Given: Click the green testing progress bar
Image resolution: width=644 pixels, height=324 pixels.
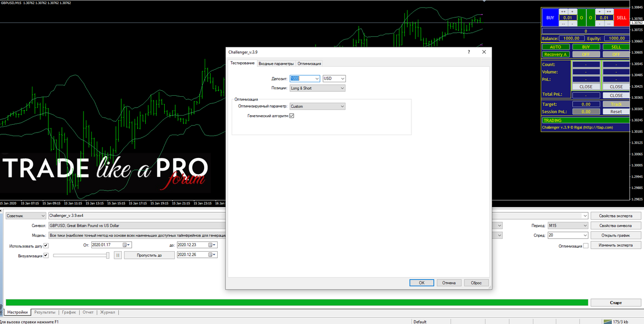Looking at the screenshot, I should [297, 303].
